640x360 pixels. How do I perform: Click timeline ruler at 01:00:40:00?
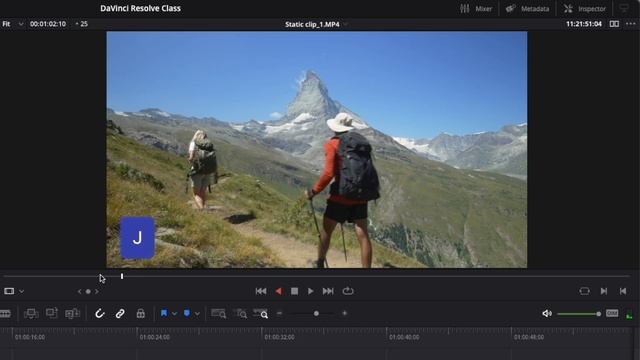click(x=404, y=337)
